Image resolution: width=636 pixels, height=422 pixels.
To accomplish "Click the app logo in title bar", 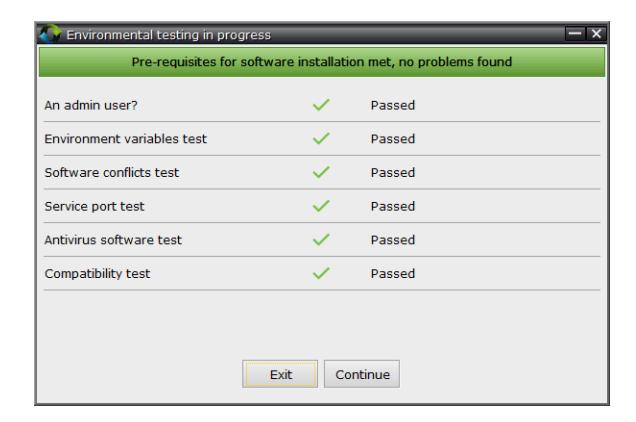I will click(50, 34).
